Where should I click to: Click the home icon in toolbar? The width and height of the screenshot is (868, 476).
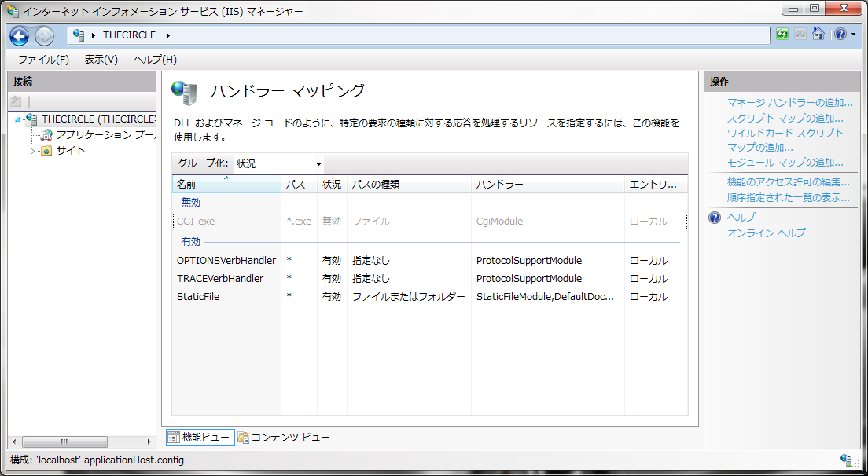coord(818,35)
